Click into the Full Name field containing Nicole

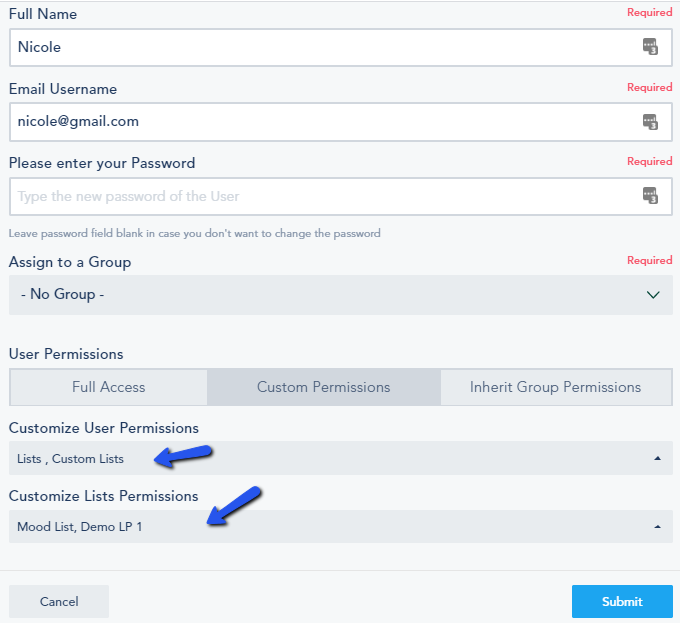tap(320, 47)
